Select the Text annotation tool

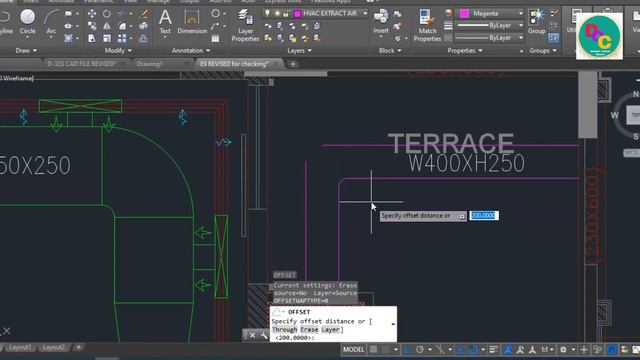(x=165, y=22)
